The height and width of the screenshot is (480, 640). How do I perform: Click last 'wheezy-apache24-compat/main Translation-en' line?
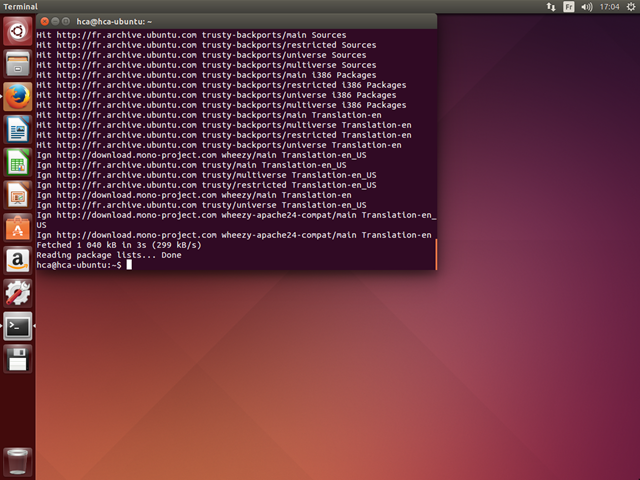234,235
